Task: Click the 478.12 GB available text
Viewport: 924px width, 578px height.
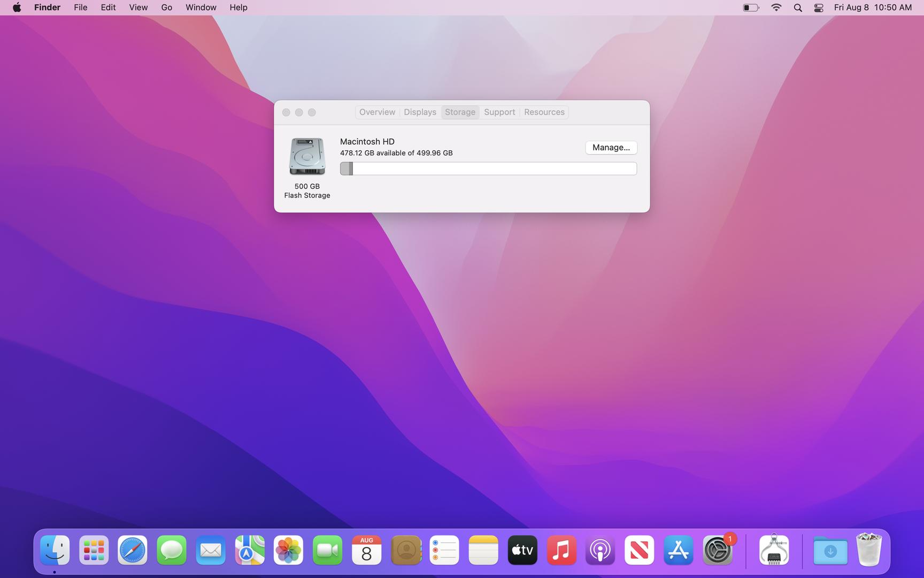Action: (396, 153)
